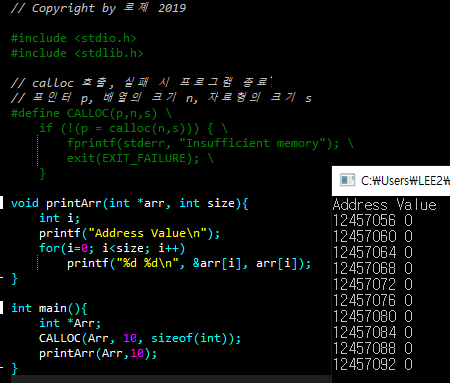The width and height of the screenshot is (450, 383).
Task: Click the comment line ending with letter s
Action: [161, 98]
